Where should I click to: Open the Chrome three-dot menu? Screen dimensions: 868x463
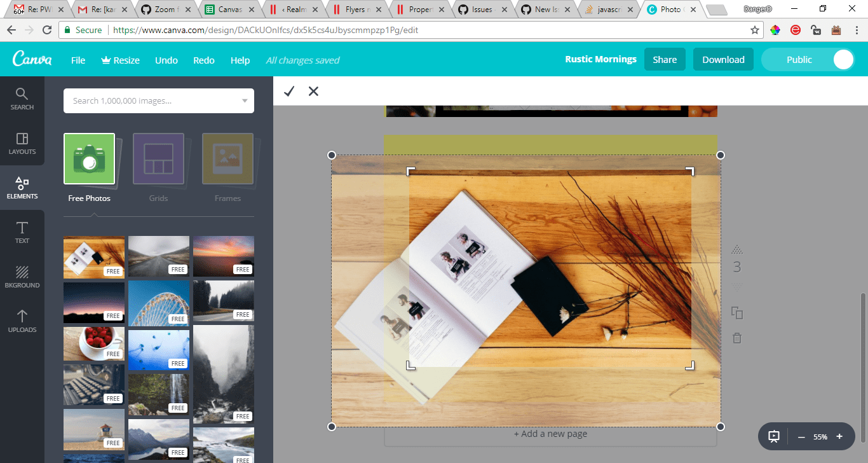[x=856, y=30]
